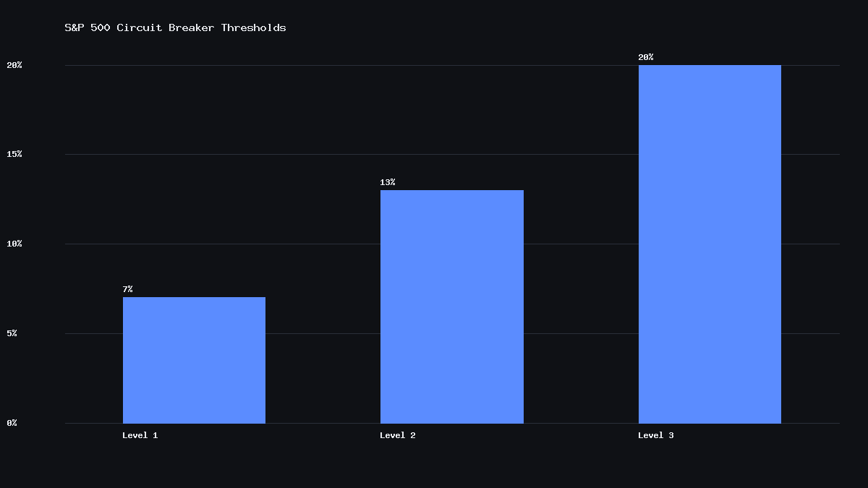Click the '13%' value label
Screen dimensions: 868x488
click(x=388, y=182)
